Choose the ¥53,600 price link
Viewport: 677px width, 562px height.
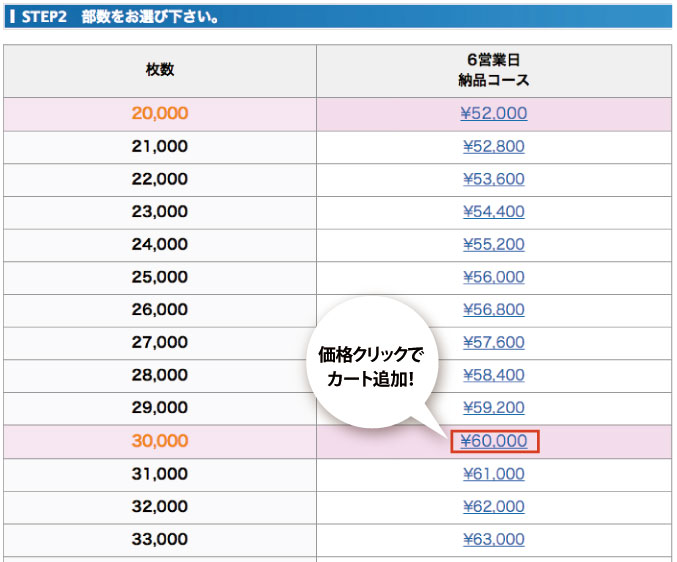pos(494,179)
